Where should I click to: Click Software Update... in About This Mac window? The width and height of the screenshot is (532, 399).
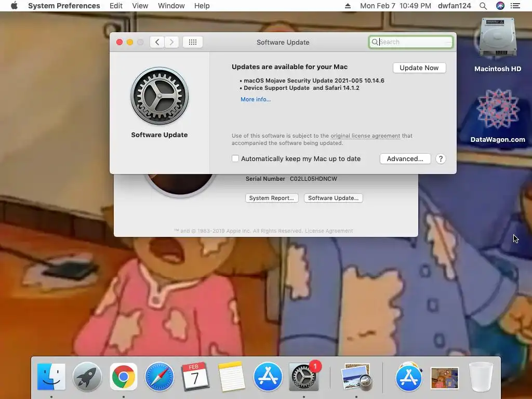pos(333,198)
